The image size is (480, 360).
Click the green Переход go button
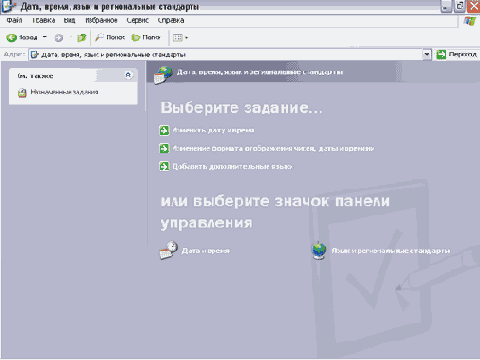(x=457, y=54)
